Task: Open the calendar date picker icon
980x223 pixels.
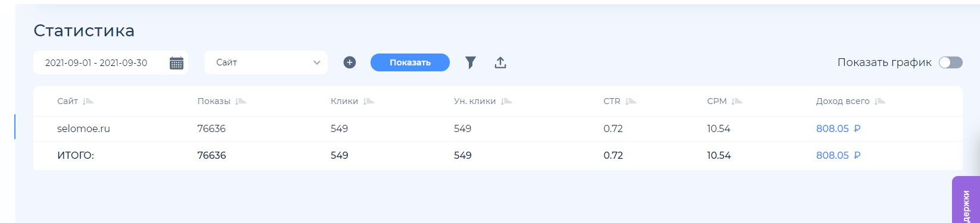Action: 176,63
